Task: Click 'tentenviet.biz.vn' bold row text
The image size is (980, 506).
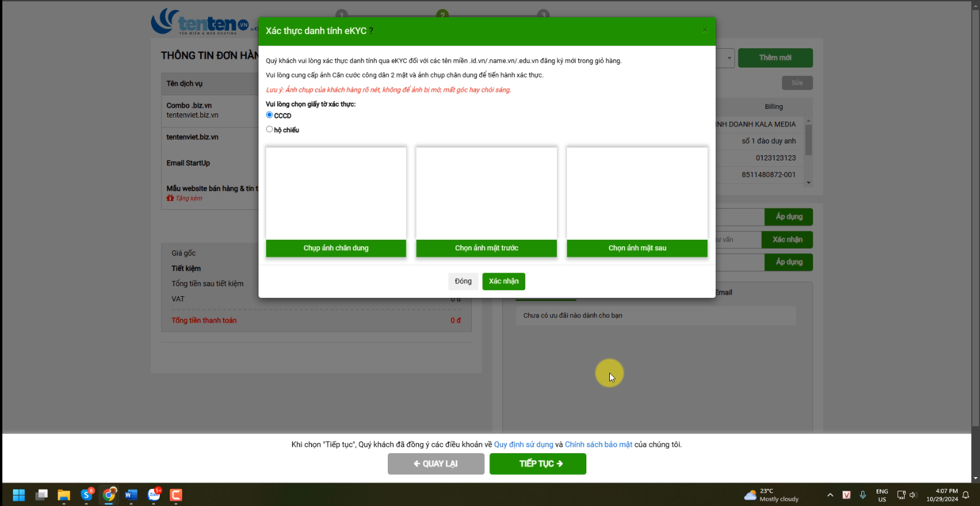Action: tap(192, 137)
